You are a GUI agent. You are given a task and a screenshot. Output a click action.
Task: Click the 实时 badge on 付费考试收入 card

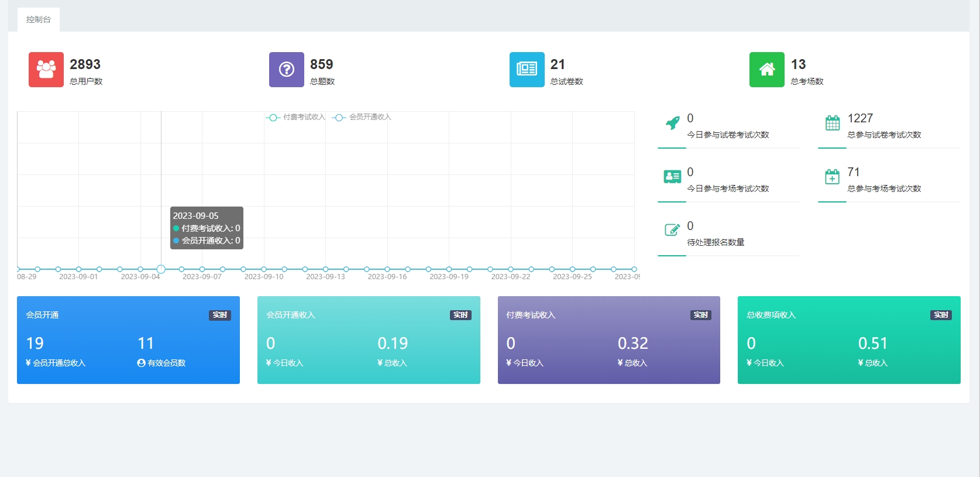[700, 315]
